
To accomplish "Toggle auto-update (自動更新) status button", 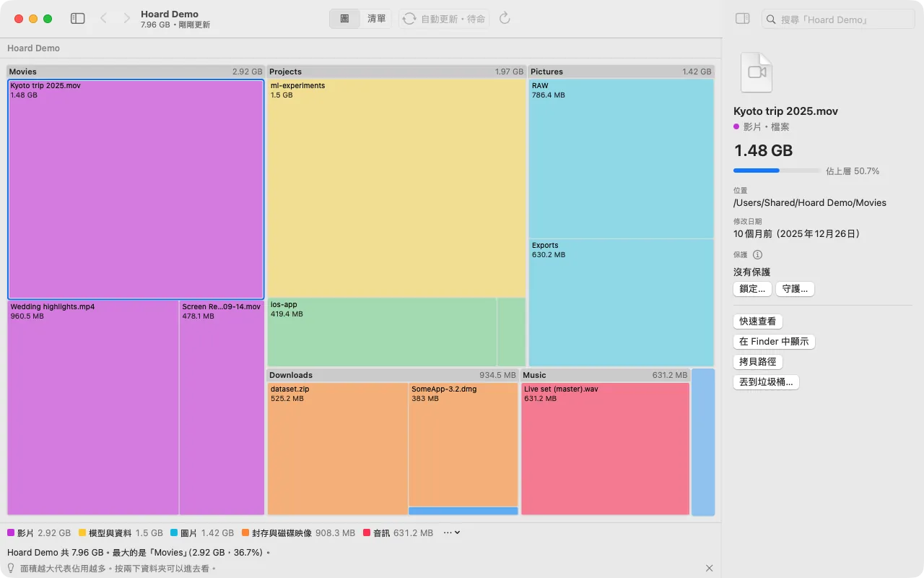I will coord(444,19).
